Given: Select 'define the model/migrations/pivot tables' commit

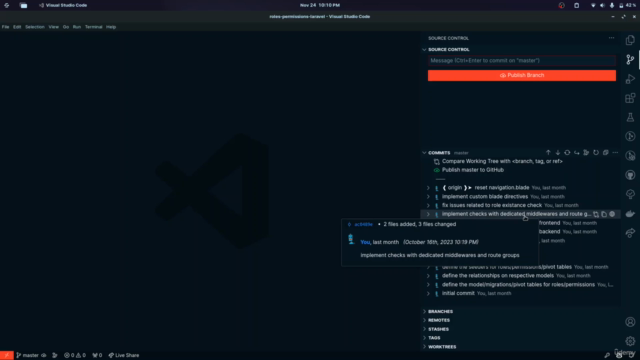Looking at the screenshot, I should coord(518,285).
